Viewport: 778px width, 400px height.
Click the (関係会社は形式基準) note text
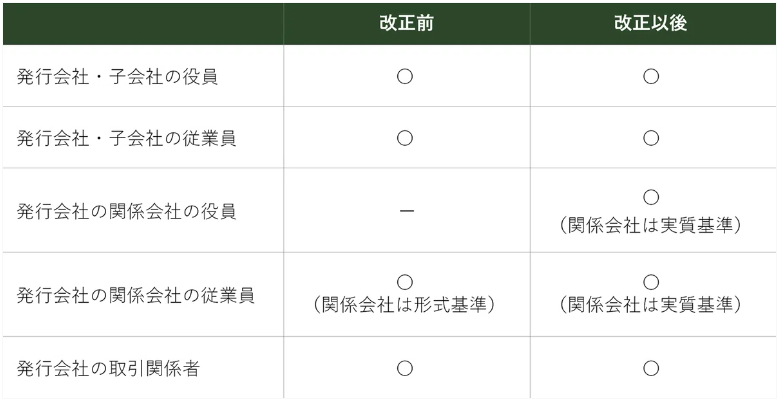tap(405, 305)
